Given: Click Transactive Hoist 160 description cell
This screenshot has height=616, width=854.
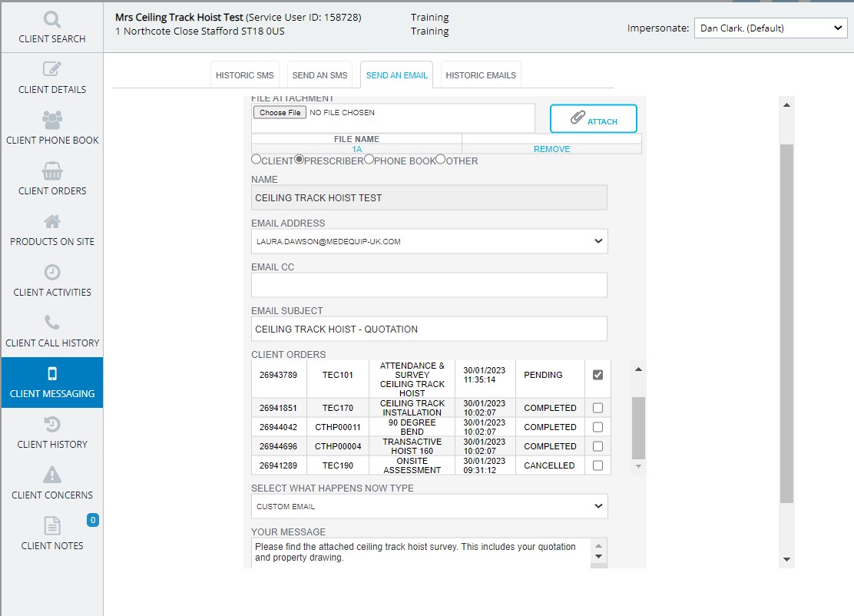Looking at the screenshot, I should [x=412, y=446].
